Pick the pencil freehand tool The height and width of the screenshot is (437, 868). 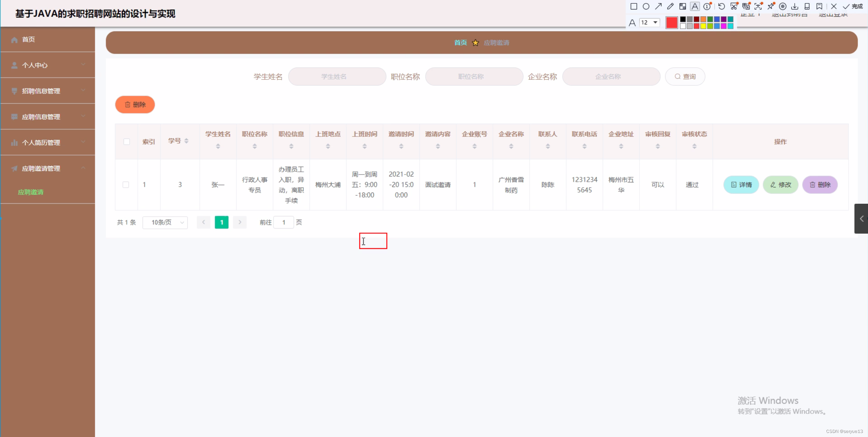[x=670, y=6]
